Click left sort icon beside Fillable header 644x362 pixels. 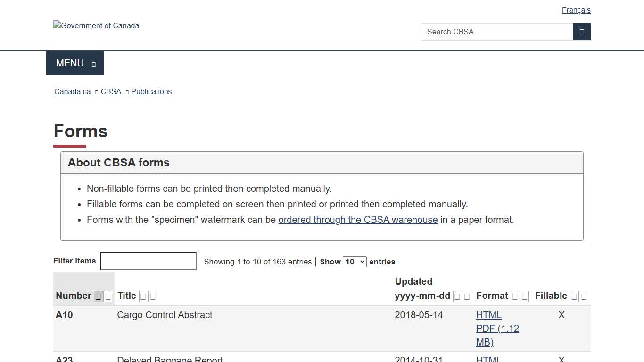[574, 296]
